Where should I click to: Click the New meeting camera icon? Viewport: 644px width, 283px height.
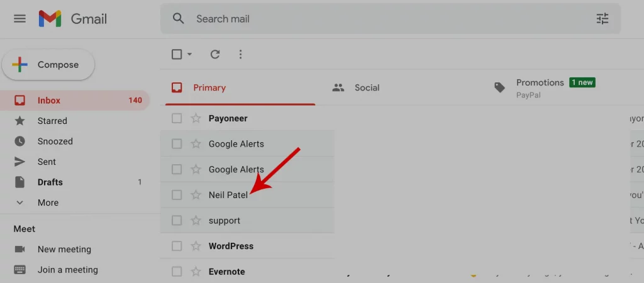click(19, 249)
